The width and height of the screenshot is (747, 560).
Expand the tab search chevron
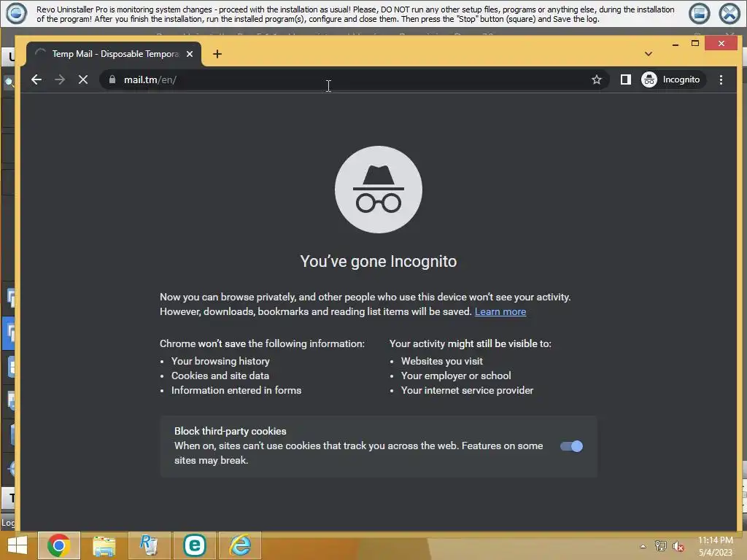649,54
